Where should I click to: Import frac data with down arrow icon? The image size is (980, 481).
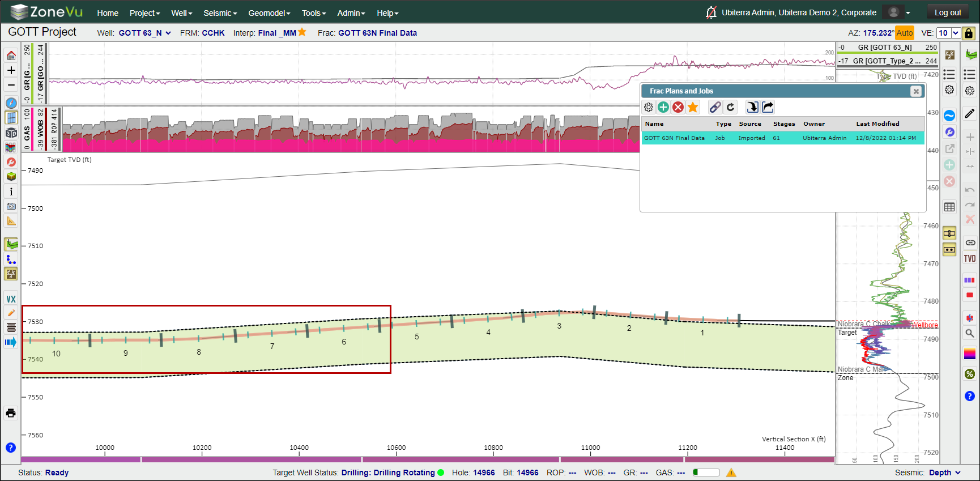(x=752, y=107)
